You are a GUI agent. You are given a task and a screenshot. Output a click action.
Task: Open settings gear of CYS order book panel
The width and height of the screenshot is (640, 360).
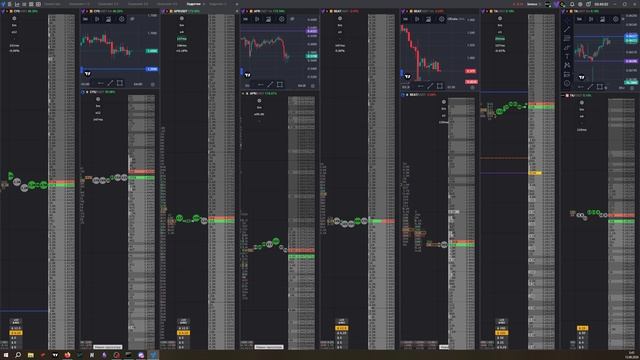14,18
